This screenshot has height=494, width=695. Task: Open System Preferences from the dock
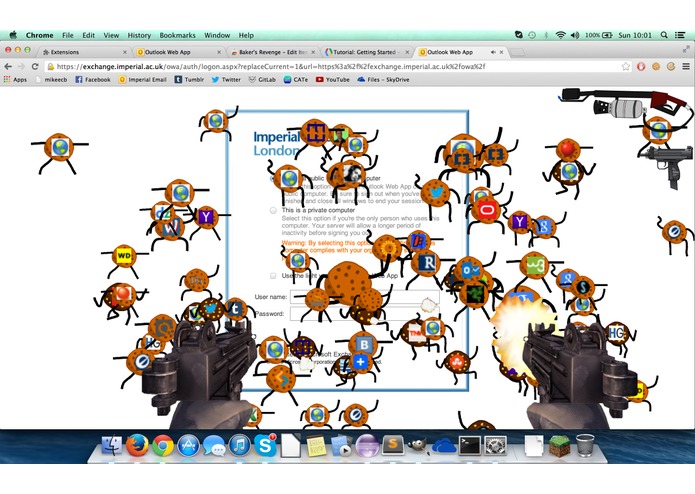coord(495,446)
